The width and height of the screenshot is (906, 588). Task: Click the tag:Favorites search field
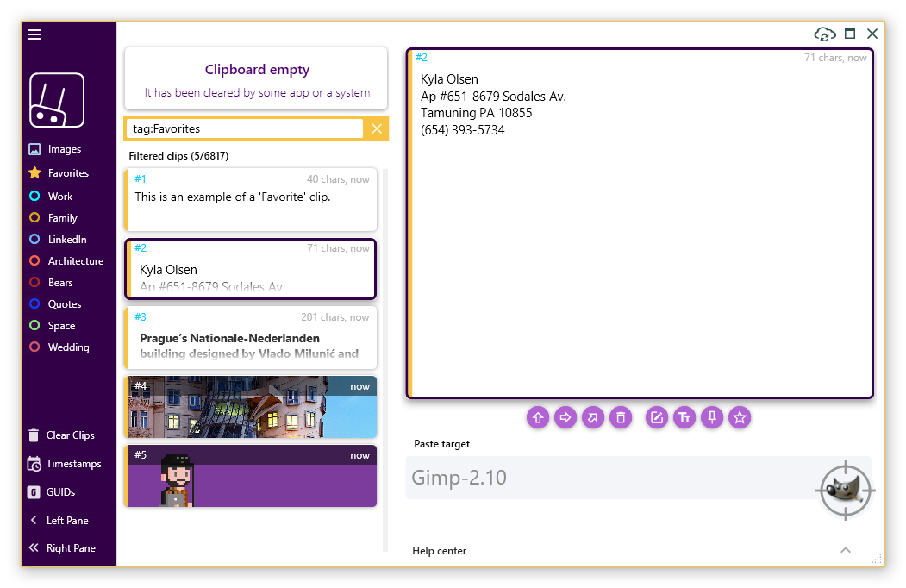coord(245,128)
